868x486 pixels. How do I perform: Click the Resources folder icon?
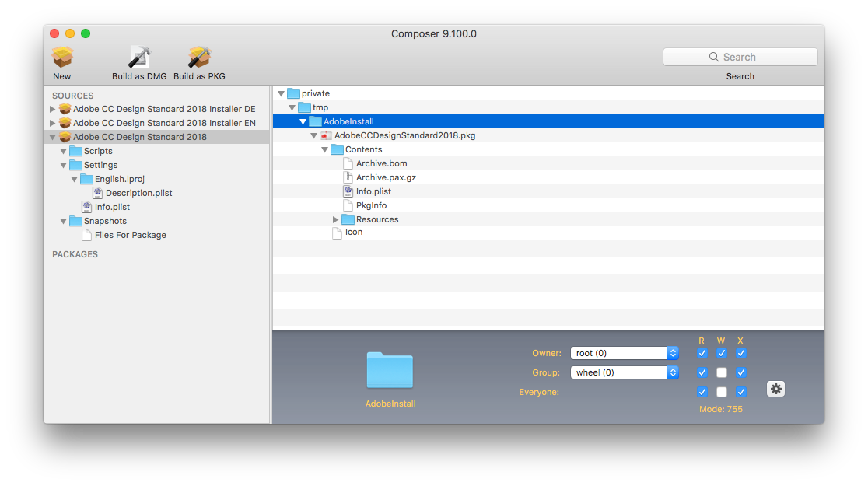click(x=348, y=219)
